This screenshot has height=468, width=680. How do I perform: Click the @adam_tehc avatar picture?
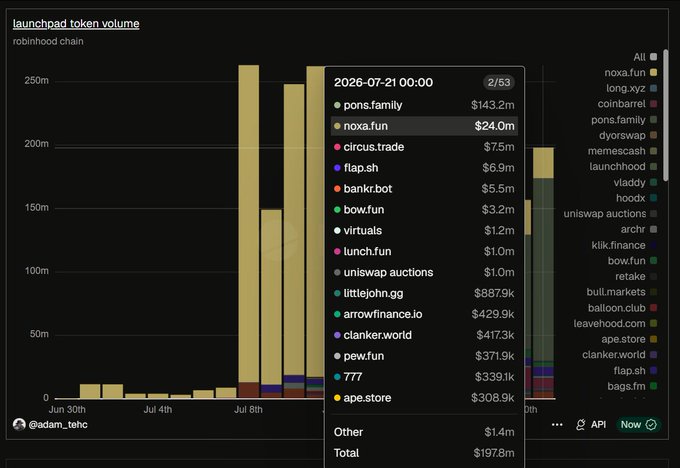click(x=19, y=424)
